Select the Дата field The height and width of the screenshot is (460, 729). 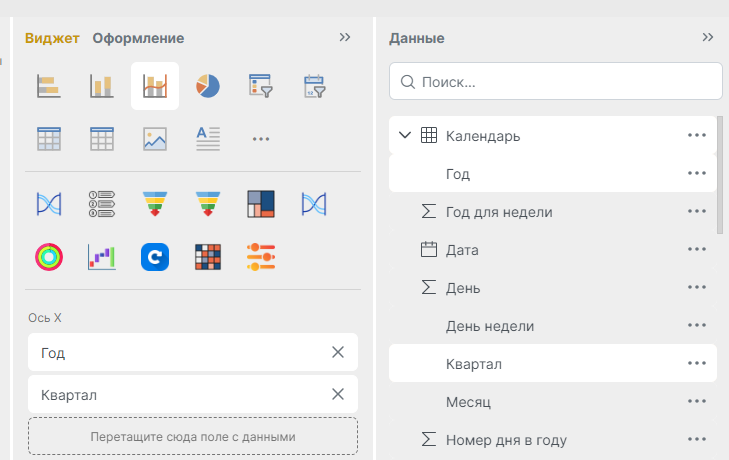pos(553,250)
